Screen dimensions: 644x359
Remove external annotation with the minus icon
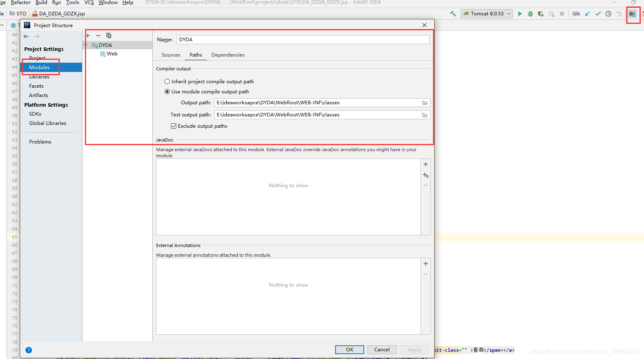point(426,274)
